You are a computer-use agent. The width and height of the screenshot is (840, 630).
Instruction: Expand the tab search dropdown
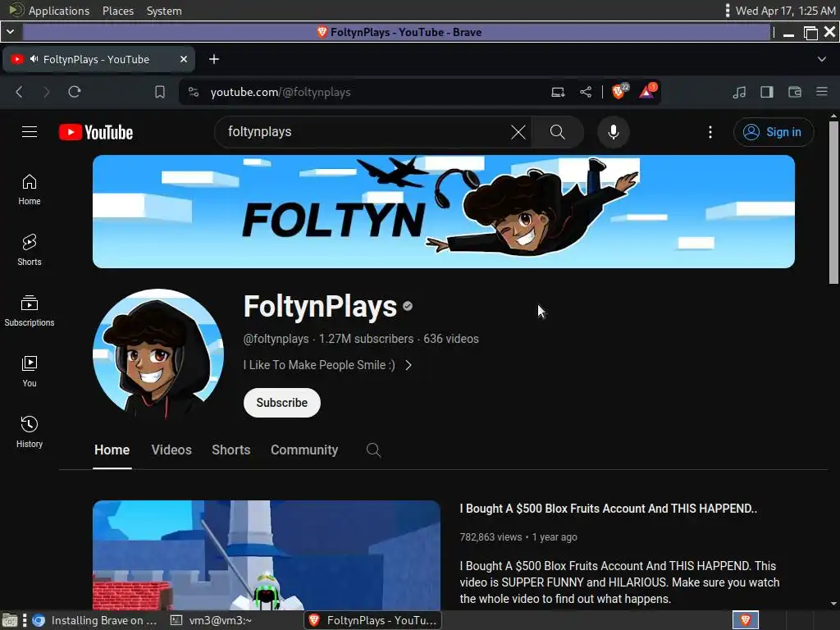822,59
